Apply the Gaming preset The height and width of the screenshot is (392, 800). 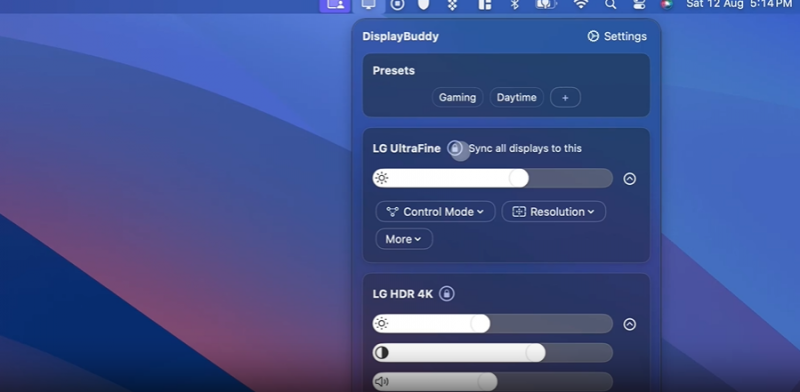pyautogui.click(x=457, y=97)
